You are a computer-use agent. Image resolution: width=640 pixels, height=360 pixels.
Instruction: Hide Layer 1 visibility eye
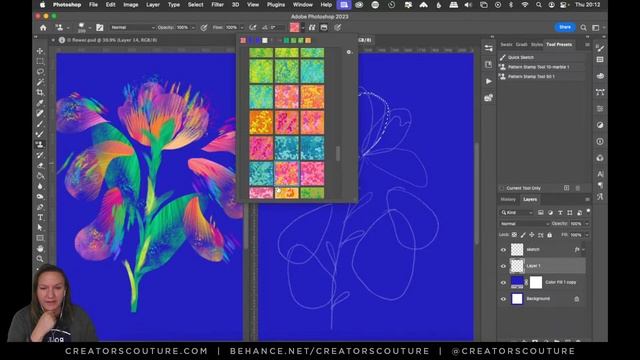pyautogui.click(x=503, y=266)
